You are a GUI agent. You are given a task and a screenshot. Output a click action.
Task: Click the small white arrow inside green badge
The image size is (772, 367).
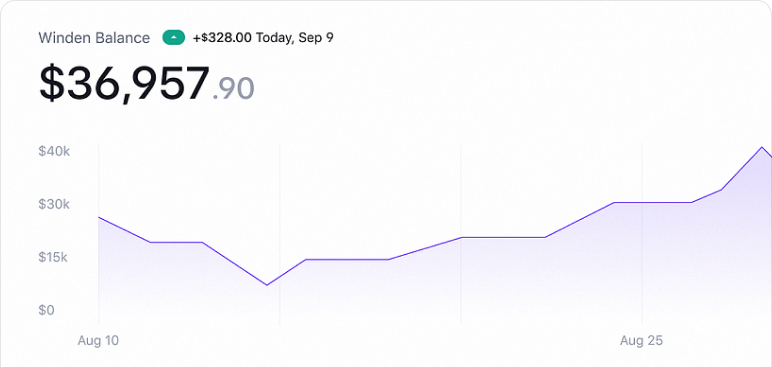tap(174, 38)
